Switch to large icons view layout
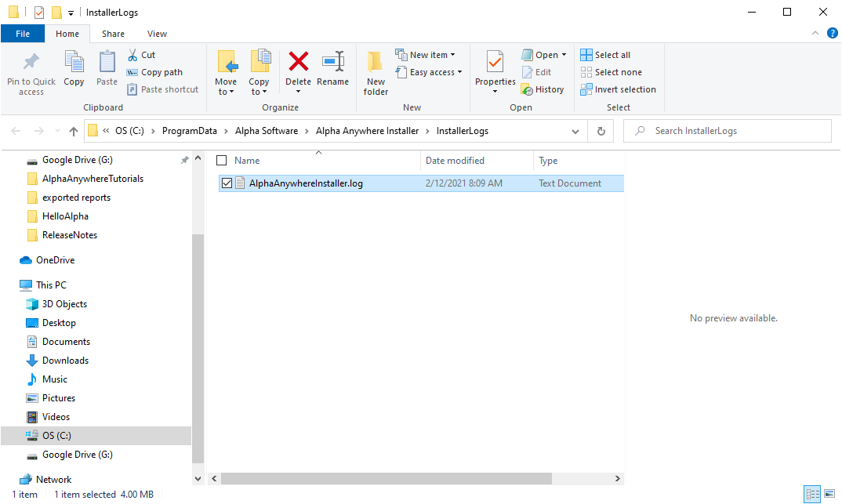This screenshot has height=504, width=842. coord(829,494)
